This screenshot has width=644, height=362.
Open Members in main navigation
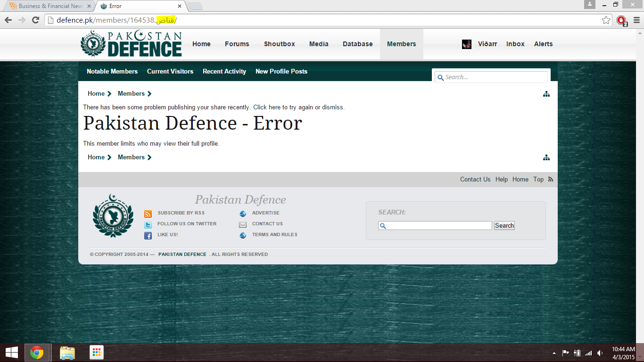pyautogui.click(x=402, y=44)
